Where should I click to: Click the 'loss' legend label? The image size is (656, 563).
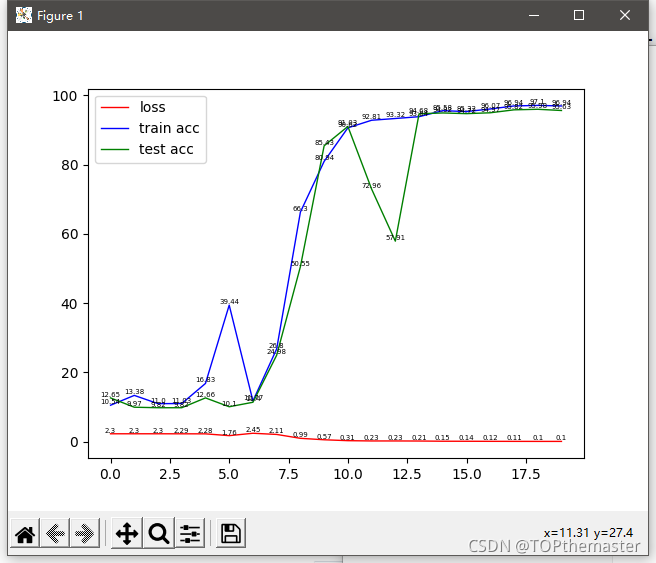point(153,107)
